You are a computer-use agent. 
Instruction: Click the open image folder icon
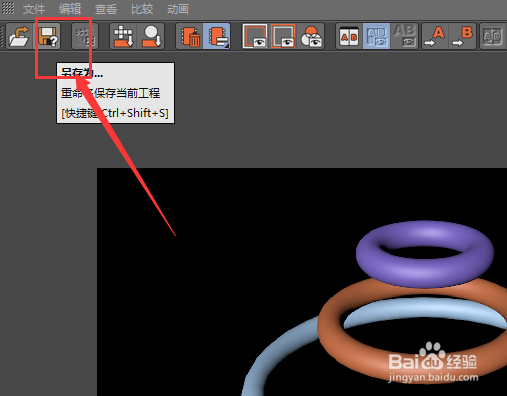19,36
